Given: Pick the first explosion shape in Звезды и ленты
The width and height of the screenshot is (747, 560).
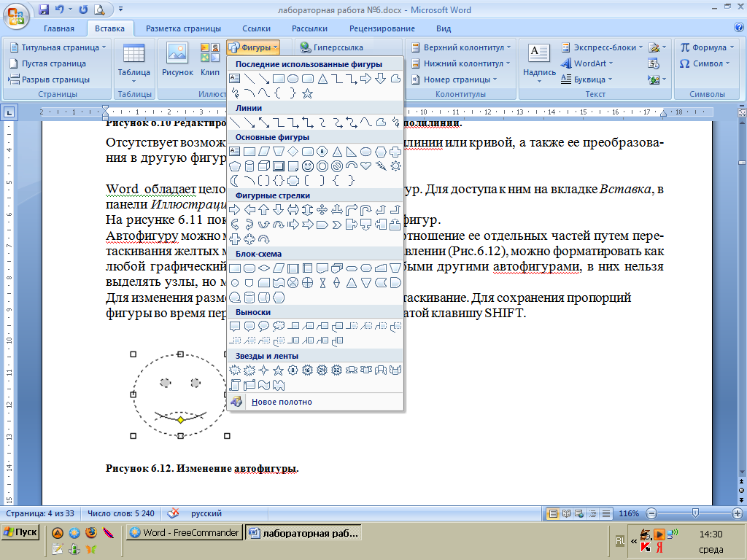Looking at the screenshot, I should pos(235,370).
